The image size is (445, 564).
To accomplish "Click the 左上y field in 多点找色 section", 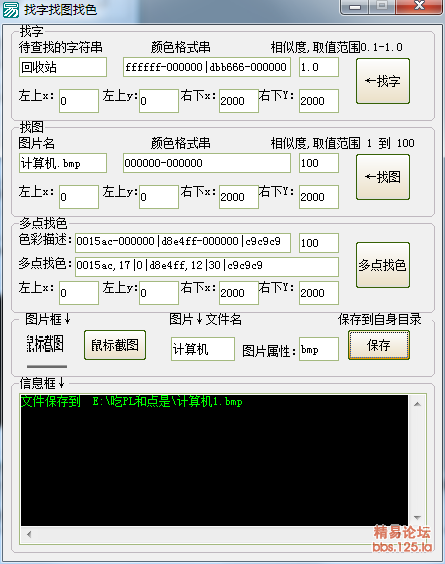I will pos(159,293).
